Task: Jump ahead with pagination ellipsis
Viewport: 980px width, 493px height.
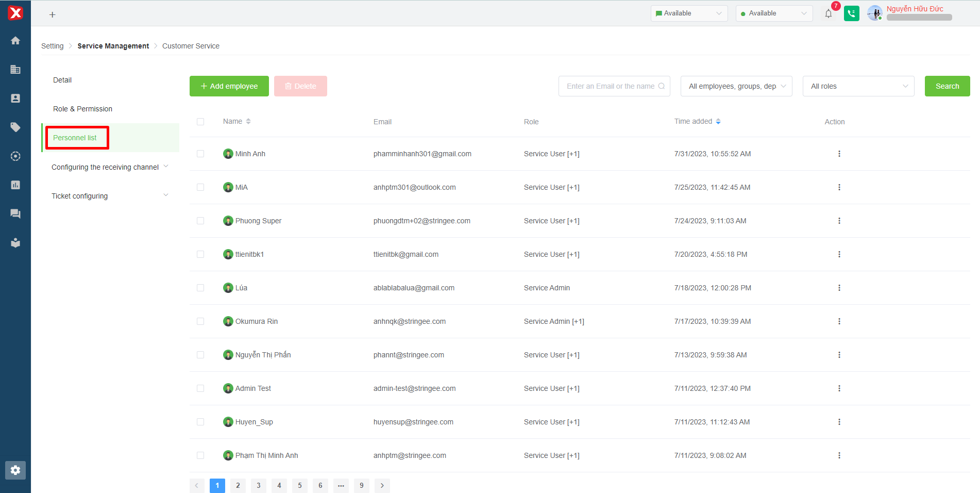Action: tap(341, 486)
